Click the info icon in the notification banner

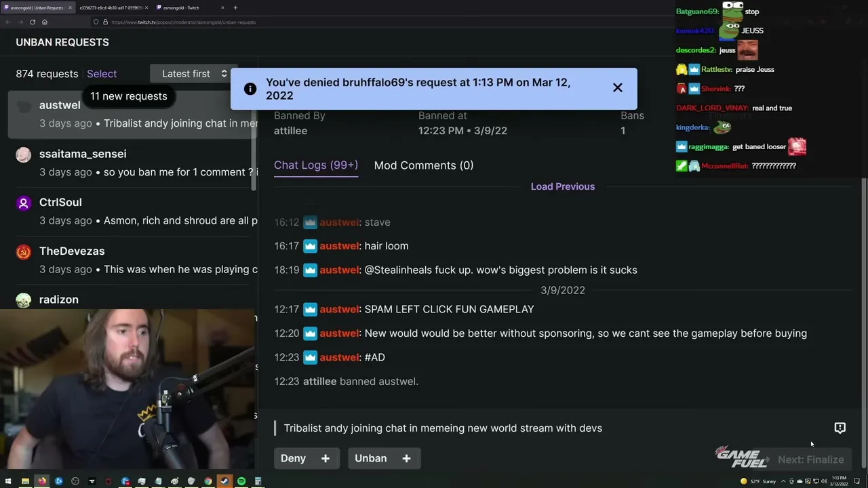[250, 89]
